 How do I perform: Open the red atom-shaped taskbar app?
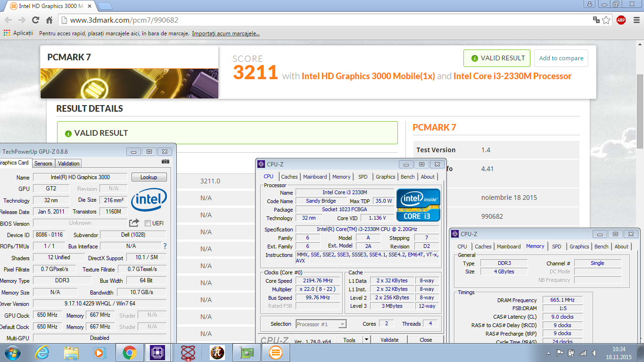188,353
